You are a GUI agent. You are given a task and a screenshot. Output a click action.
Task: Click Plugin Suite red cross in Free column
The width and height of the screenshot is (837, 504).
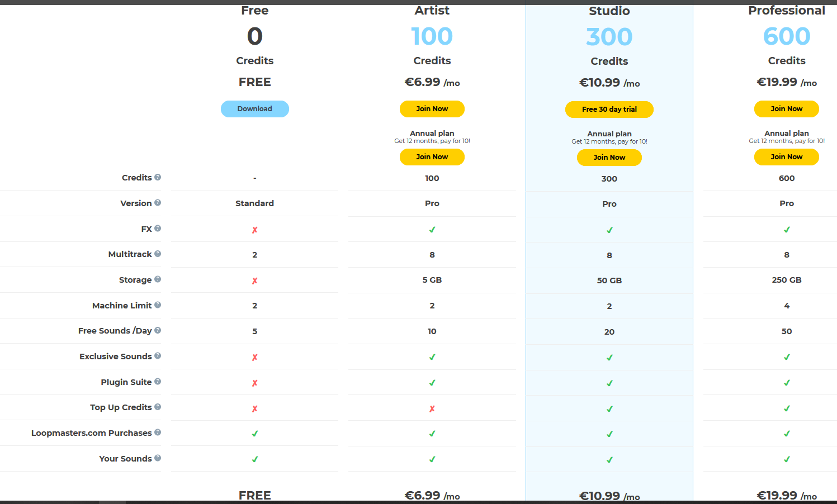tap(255, 383)
